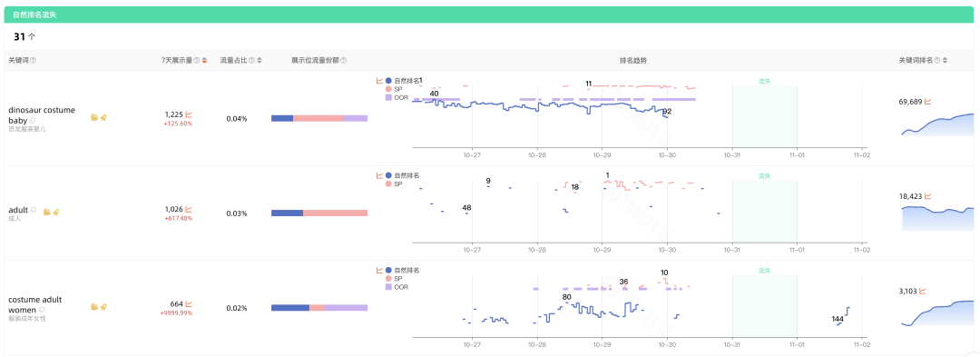Sort by 7天展示量 column arrows
This screenshot has height=357, width=980.
[204, 61]
